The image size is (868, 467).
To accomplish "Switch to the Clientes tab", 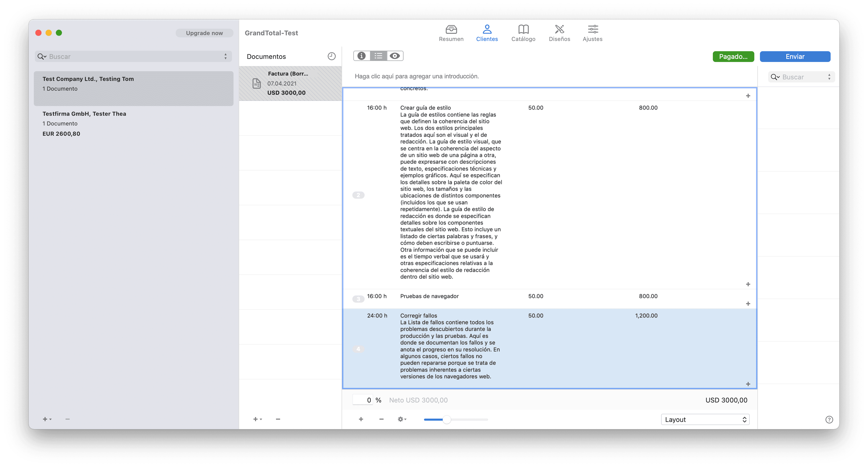I will point(486,33).
